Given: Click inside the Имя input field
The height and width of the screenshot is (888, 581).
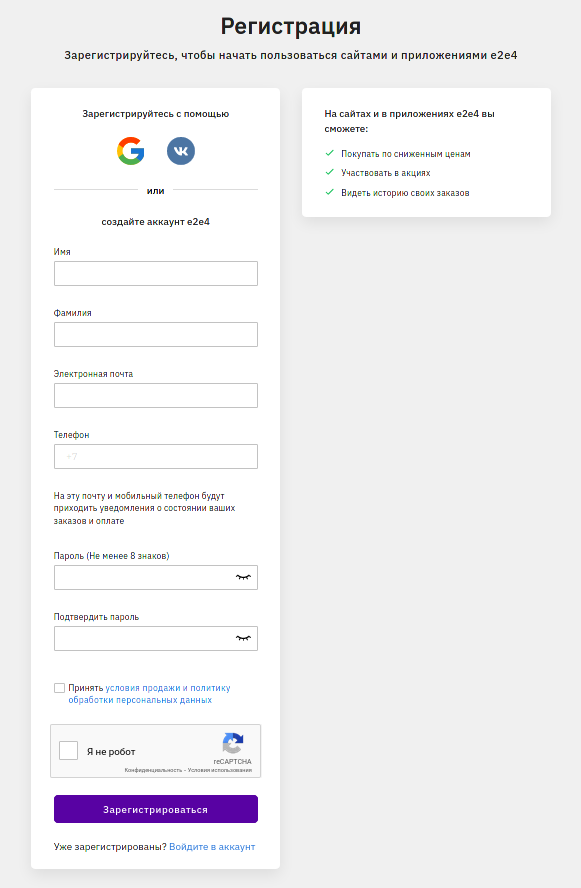Looking at the screenshot, I should 156,274.
